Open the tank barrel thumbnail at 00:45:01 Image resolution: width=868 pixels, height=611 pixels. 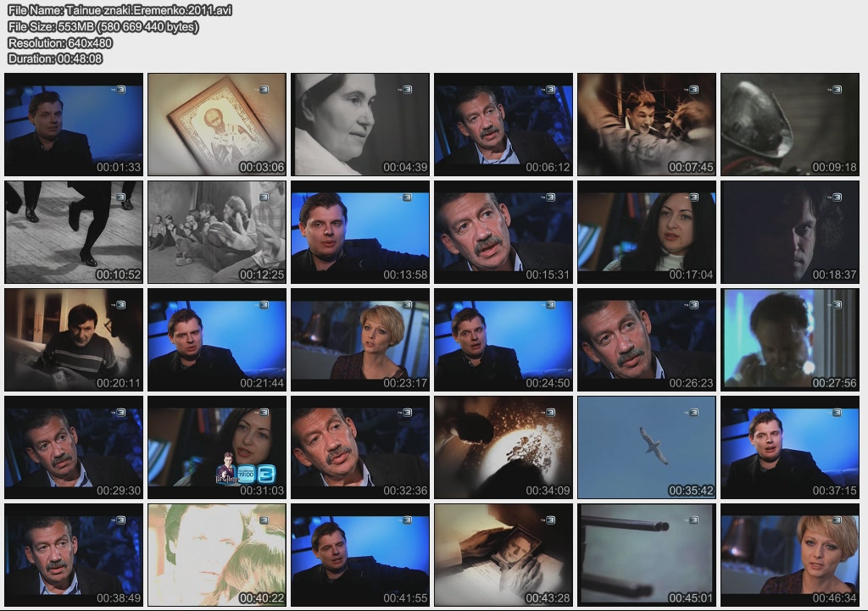tap(647, 554)
